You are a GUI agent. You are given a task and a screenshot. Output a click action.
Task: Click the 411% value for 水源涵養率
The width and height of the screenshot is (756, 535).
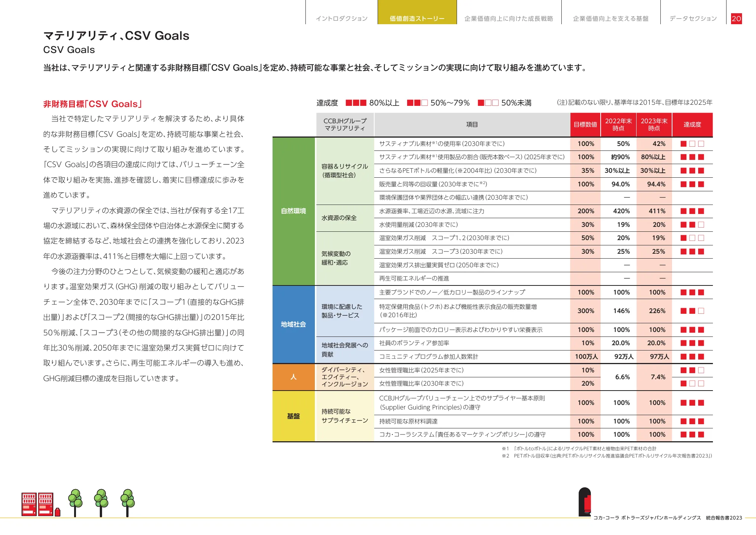(x=657, y=211)
